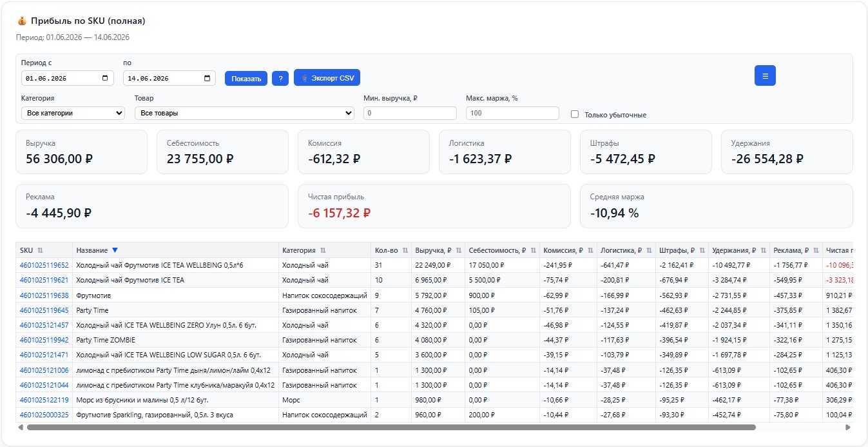Sort by Название column blue arrow
Image resolution: width=868 pixels, height=447 pixels.
coord(115,250)
